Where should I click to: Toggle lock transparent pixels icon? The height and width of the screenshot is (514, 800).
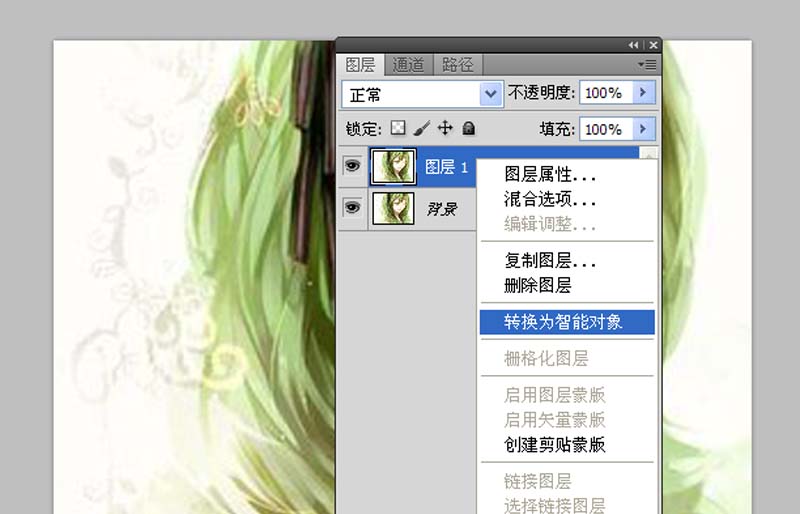[398, 128]
